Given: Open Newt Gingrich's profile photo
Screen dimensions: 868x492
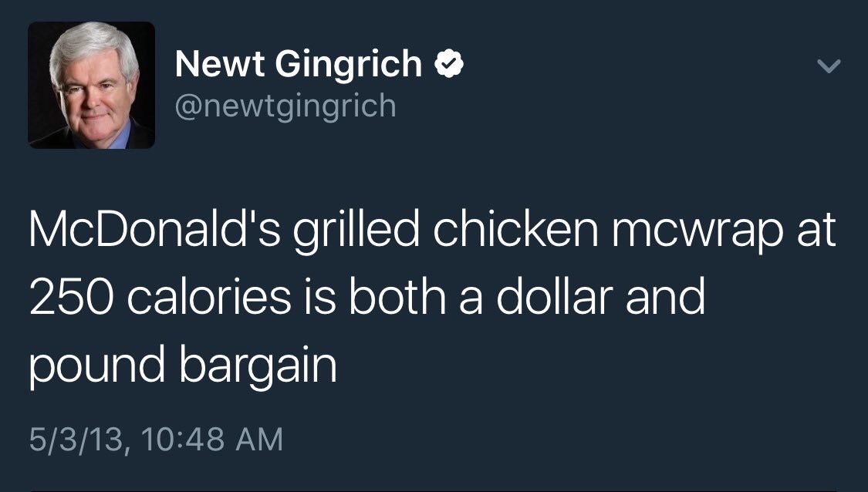Looking at the screenshot, I should point(91,85).
